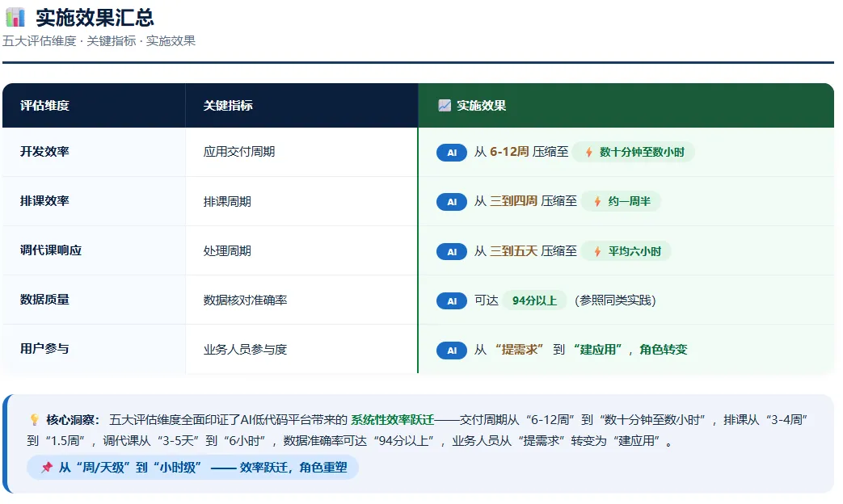Click the 6-12周 highlighted text in 开发效率 row
The height and width of the screenshot is (504, 843).
(x=509, y=152)
